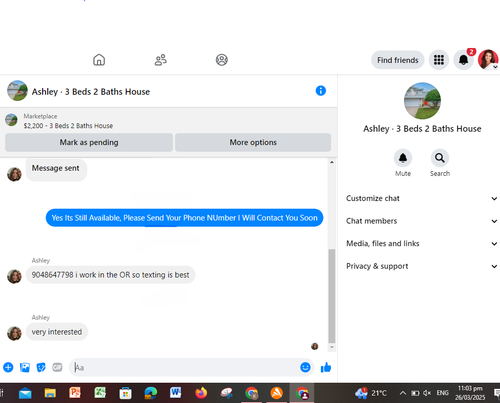Screen dimensions: 500x403
Task: Mute the conversation with bell icon
Action: 403,158
